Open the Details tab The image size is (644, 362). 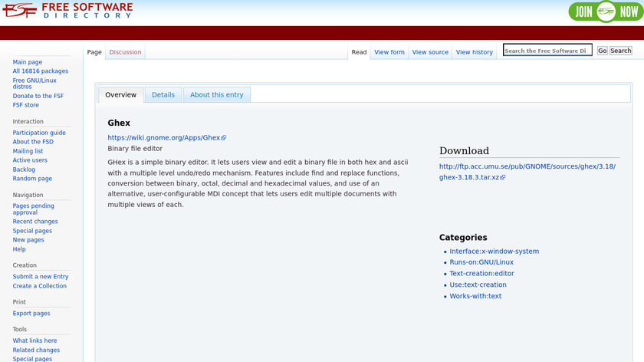pyautogui.click(x=163, y=94)
